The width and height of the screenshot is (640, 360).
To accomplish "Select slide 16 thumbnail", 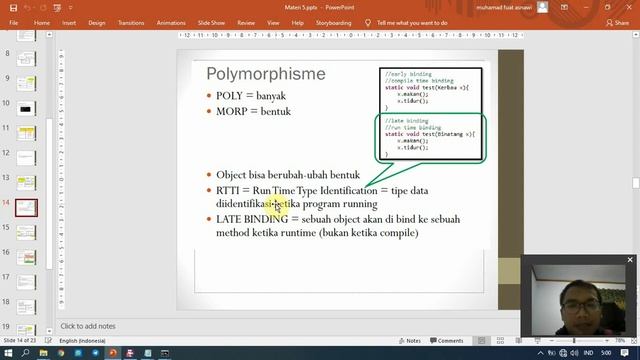I will (26, 258).
